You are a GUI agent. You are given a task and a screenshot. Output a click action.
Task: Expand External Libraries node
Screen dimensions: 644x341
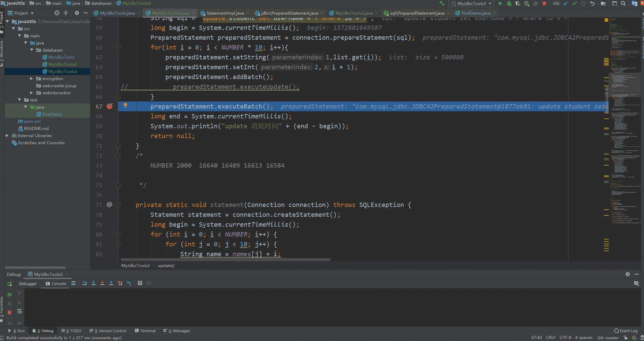(x=7, y=135)
